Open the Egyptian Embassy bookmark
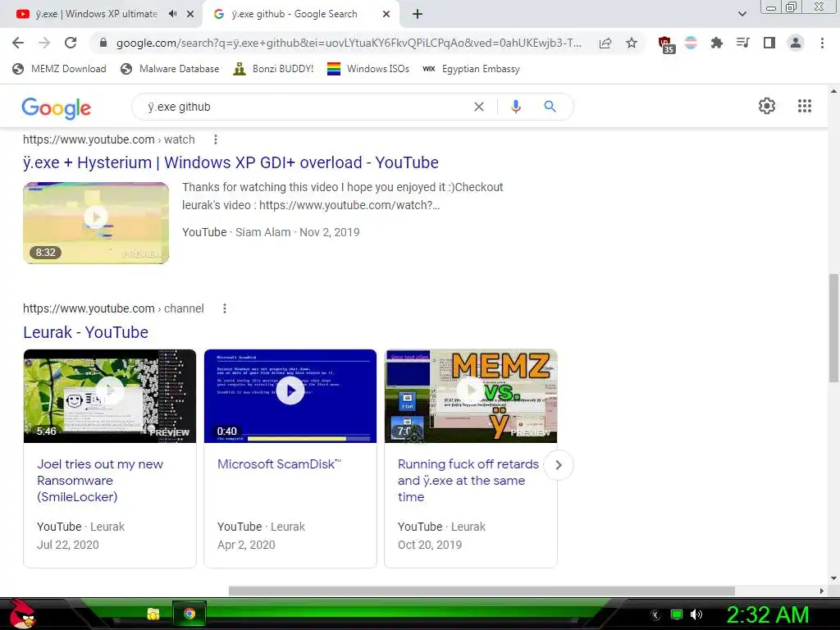The height and width of the screenshot is (630, 840). click(x=472, y=69)
